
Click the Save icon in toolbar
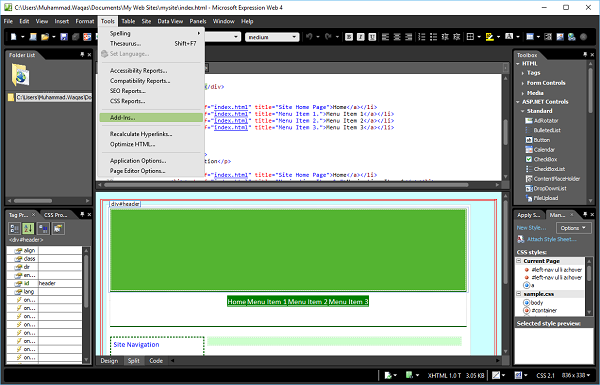pos(64,37)
